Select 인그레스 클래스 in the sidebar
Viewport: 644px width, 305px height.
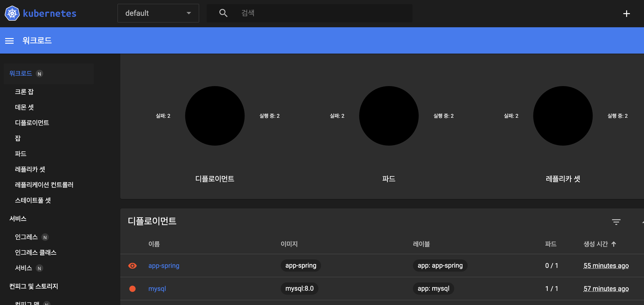[x=35, y=252]
